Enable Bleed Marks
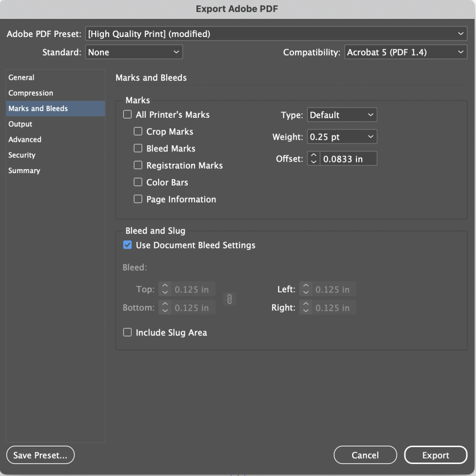 (x=138, y=148)
